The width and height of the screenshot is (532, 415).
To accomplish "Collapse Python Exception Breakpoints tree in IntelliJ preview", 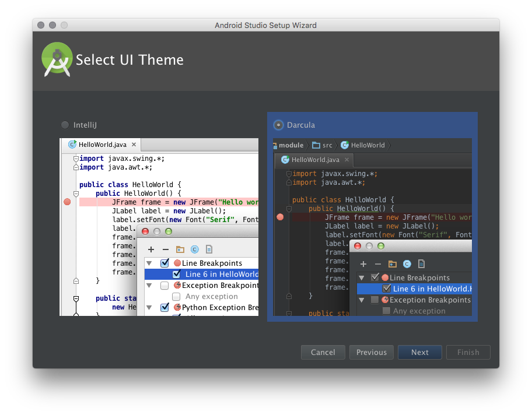I will click(x=149, y=308).
